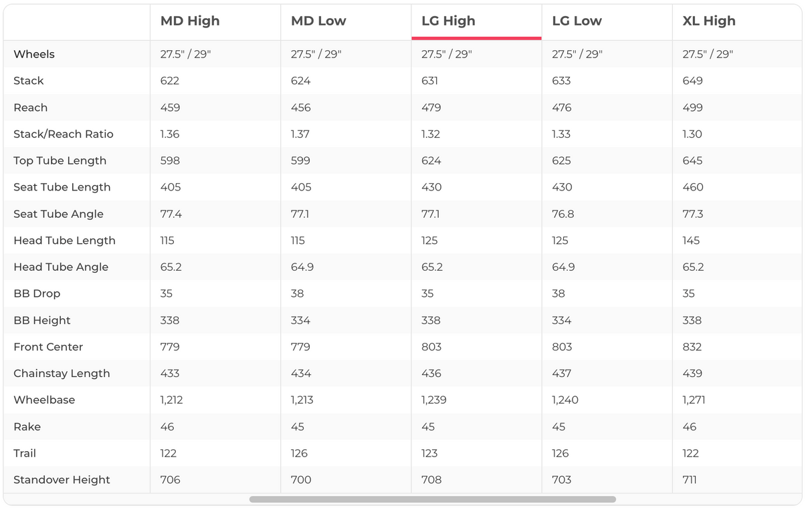Click the BB Drop row label
Viewport: 812px width, 512px height.
coord(37,294)
